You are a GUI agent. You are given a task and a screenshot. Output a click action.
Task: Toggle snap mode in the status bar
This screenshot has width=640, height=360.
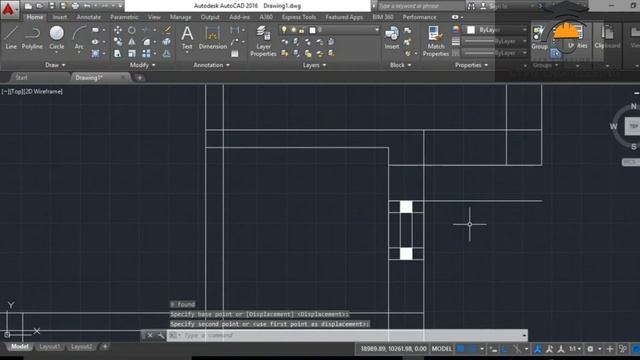point(473,349)
